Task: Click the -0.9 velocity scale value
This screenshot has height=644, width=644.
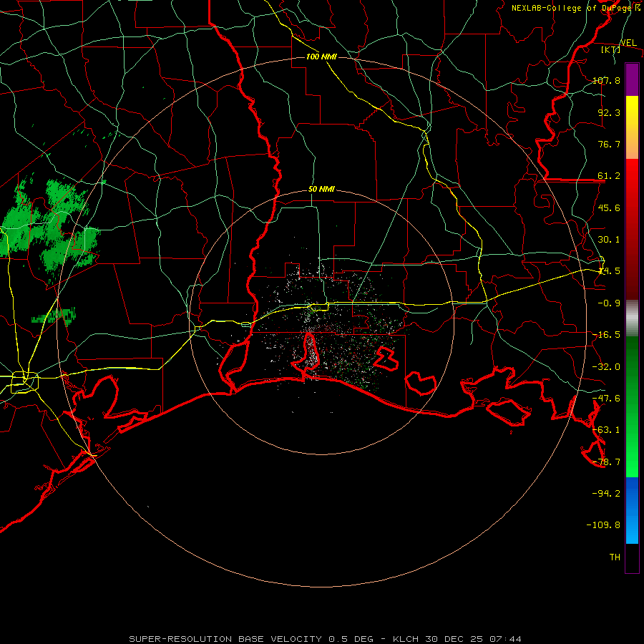Action: click(609, 303)
